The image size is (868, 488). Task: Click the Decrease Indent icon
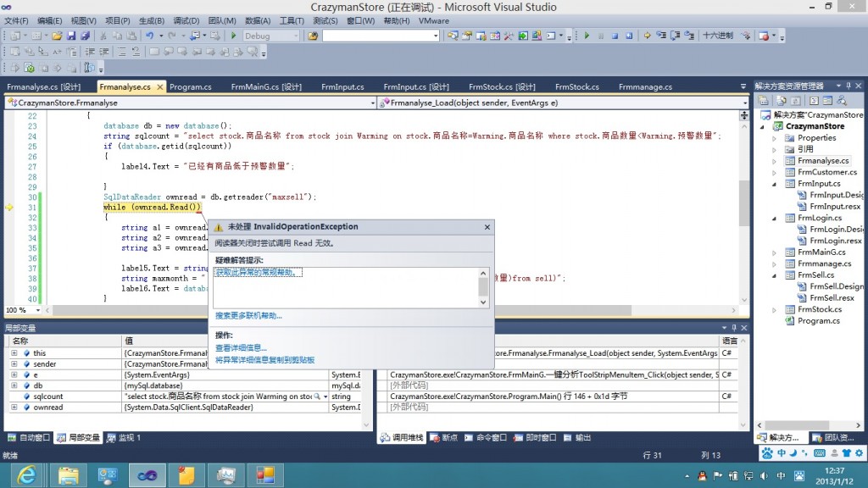pyautogui.click(x=90, y=52)
